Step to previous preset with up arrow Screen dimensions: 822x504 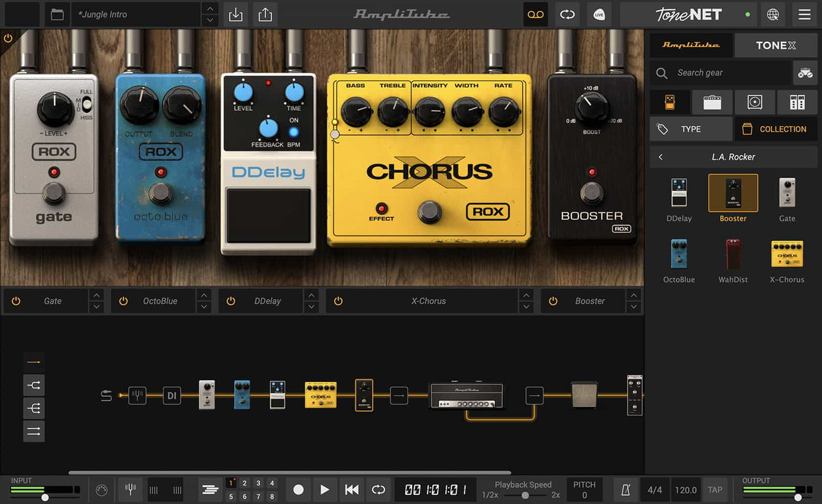(210, 8)
